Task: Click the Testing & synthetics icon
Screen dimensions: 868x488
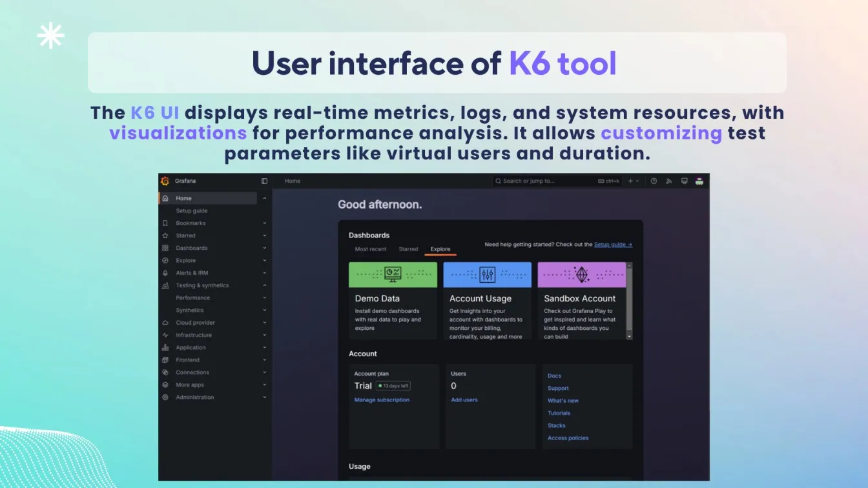Action: (165, 285)
